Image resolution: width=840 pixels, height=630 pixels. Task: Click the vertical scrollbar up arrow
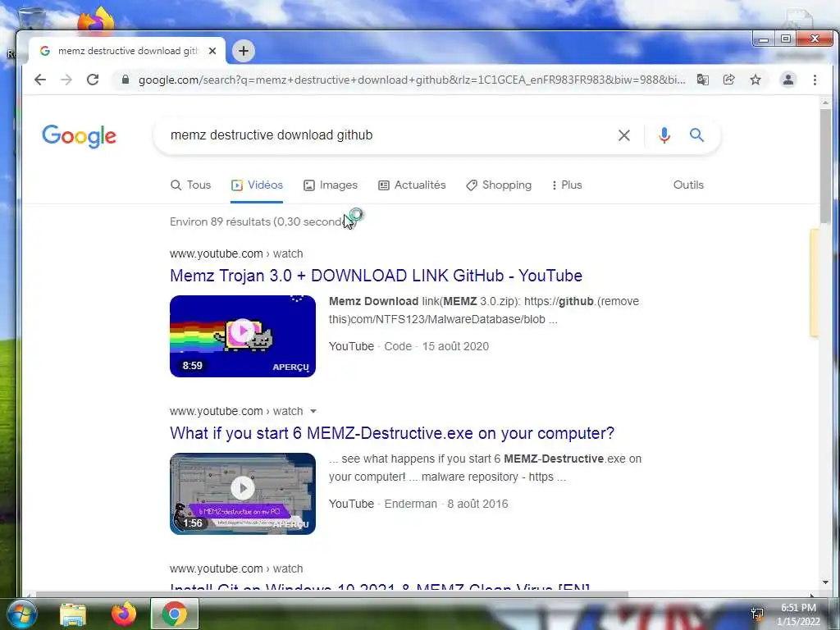825,103
